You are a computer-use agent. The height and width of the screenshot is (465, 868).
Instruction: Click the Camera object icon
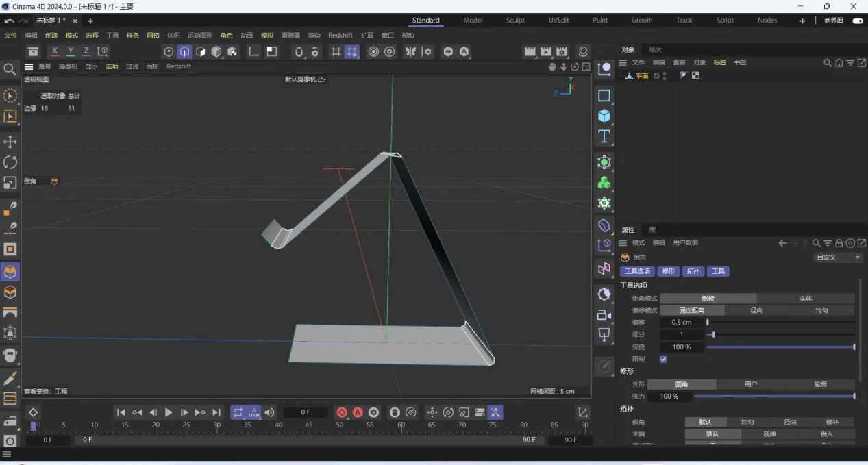click(604, 315)
